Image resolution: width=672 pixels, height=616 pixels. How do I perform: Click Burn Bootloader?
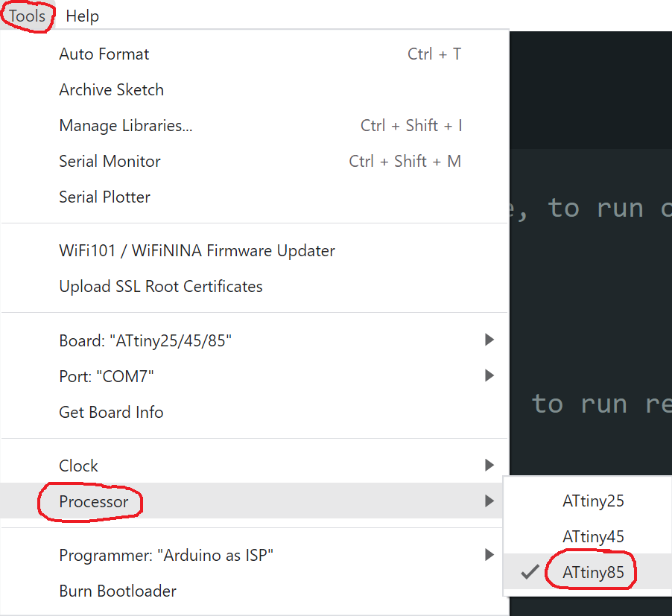[118, 591]
